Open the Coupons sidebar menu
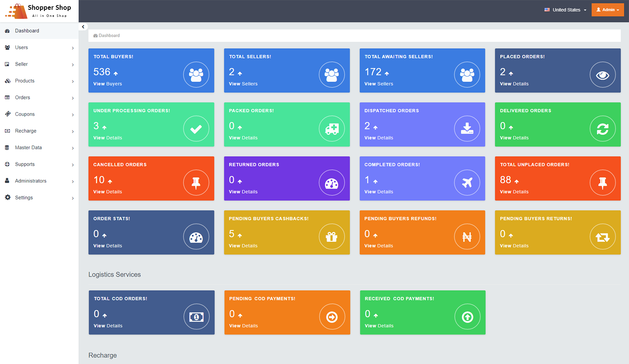Viewport: 629px width, 364px height. [x=39, y=114]
